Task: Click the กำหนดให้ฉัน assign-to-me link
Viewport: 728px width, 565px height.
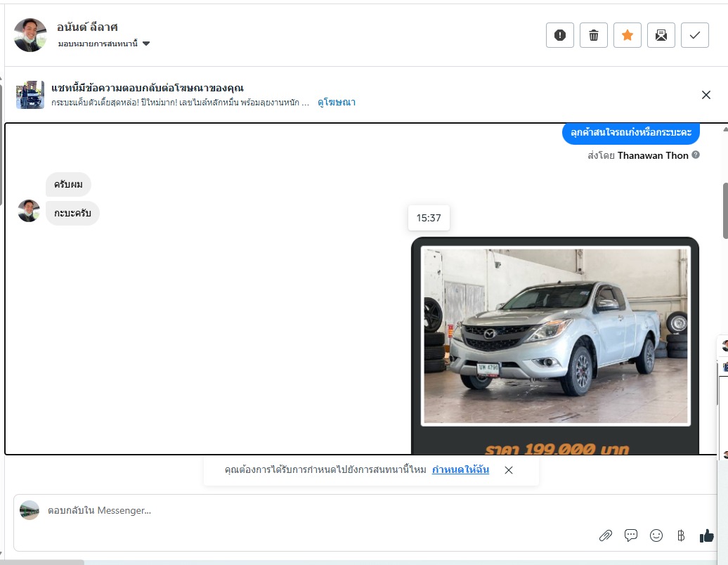Action: pyautogui.click(x=460, y=469)
